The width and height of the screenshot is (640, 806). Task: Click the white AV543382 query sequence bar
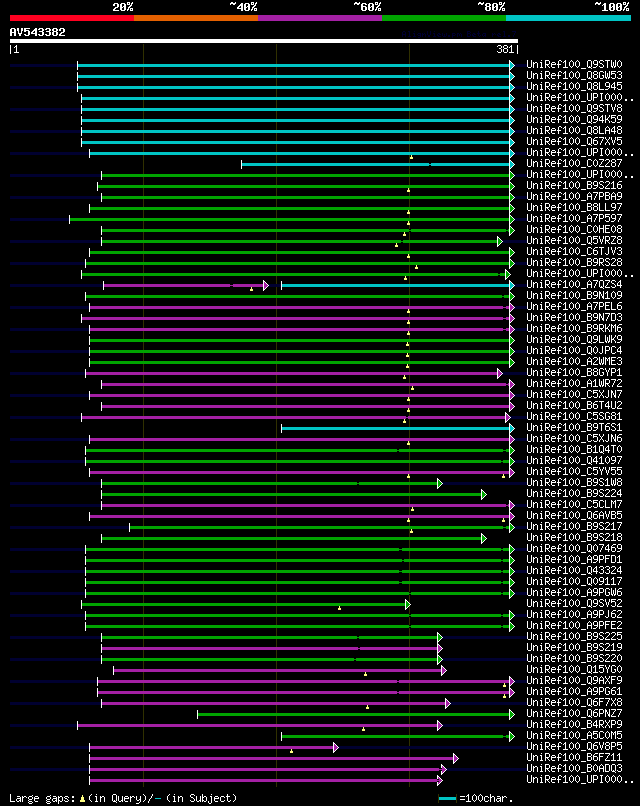[x=264, y=41]
